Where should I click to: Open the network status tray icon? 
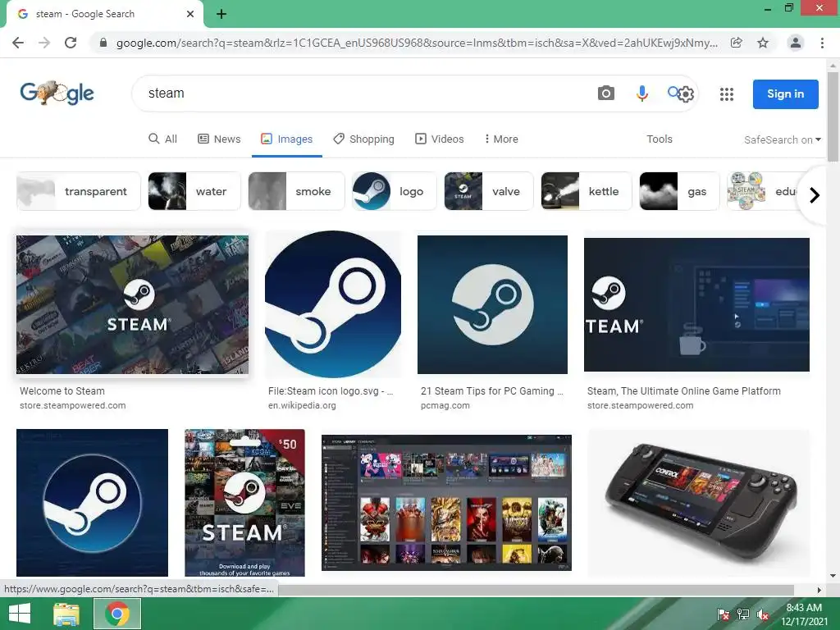point(743,614)
